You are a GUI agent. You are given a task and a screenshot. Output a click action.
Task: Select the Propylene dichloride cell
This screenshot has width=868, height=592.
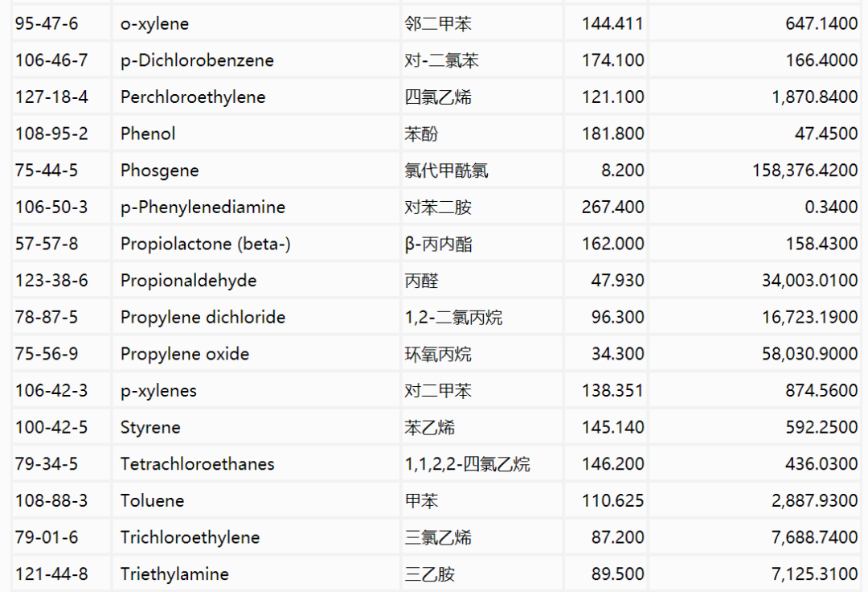(x=203, y=317)
